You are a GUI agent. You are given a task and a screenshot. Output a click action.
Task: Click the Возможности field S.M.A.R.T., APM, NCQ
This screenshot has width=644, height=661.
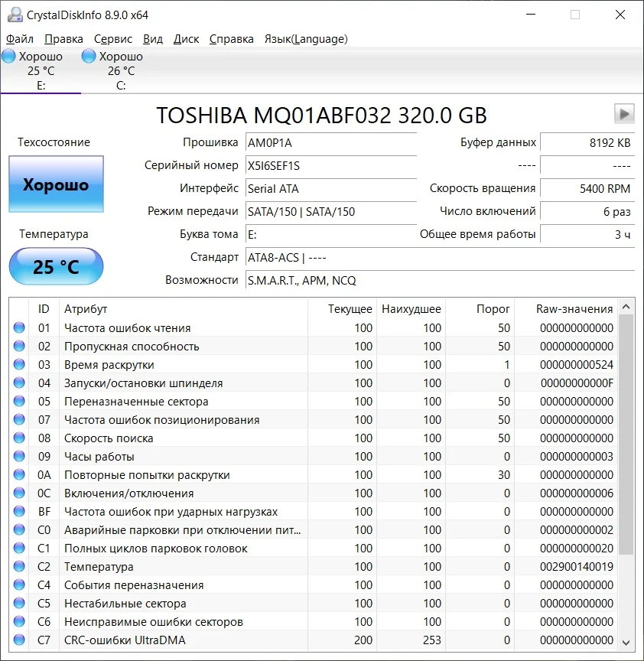[440, 280]
